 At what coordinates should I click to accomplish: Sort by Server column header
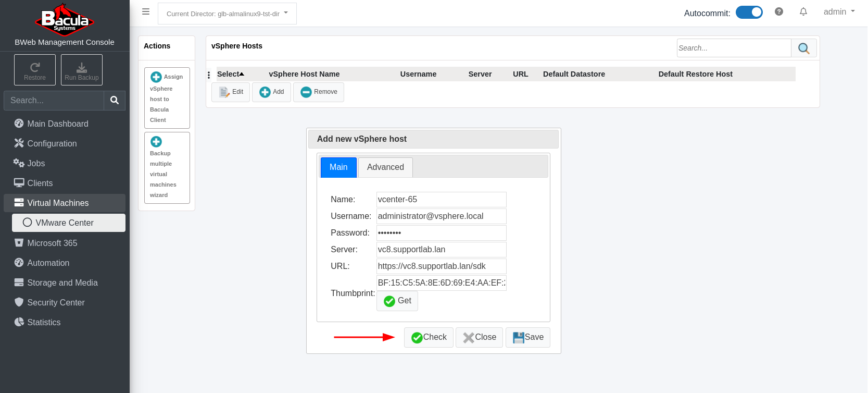[x=480, y=74]
